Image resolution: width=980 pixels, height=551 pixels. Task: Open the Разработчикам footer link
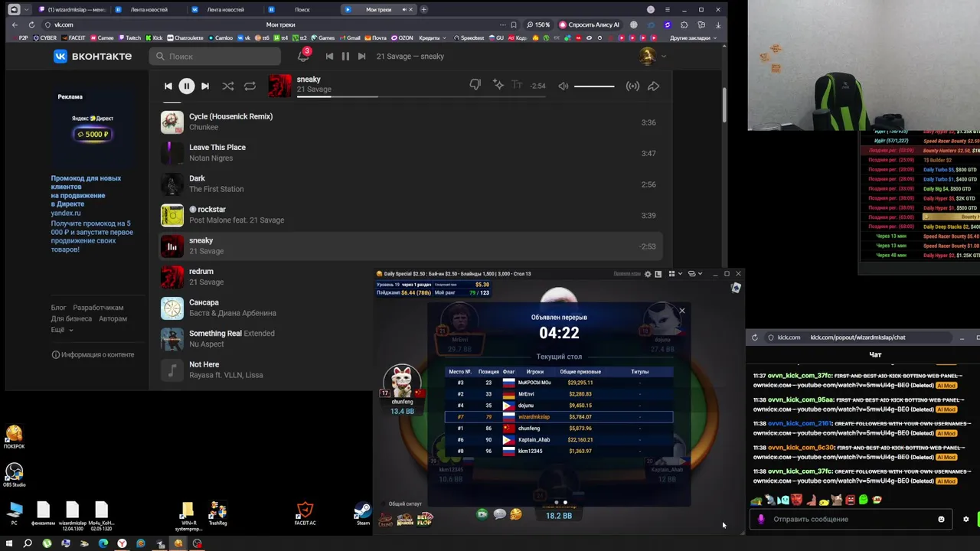[98, 308]
